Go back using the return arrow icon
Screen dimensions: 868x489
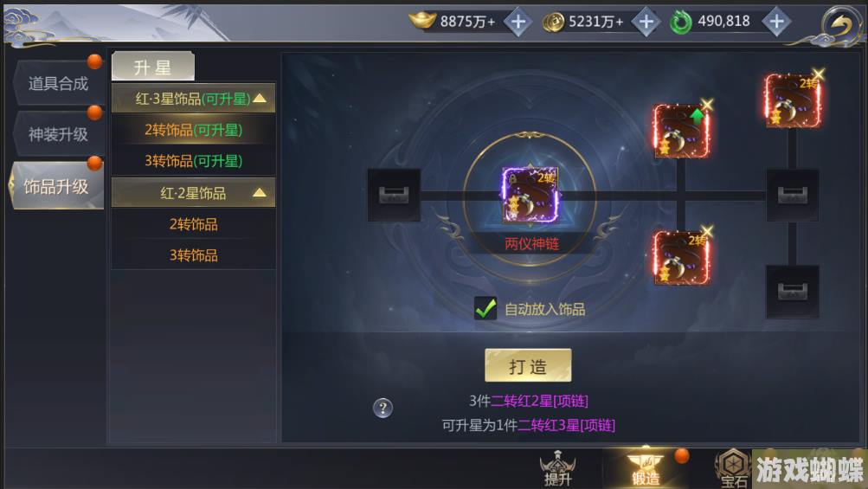[x=840, y=24]
